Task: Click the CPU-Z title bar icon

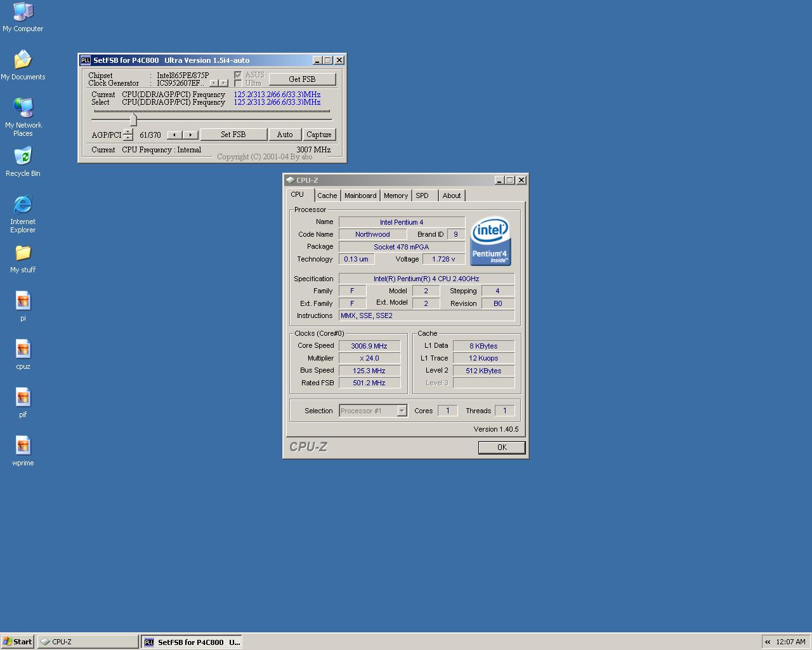Action: click(x=290, y=180)
